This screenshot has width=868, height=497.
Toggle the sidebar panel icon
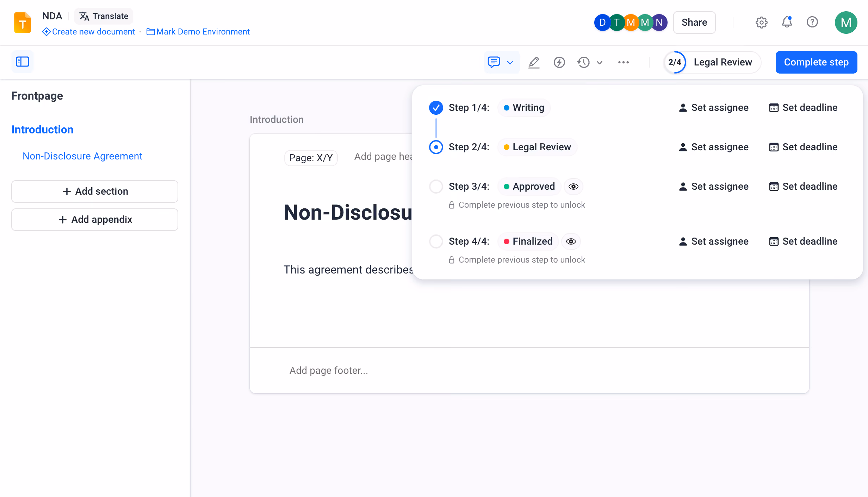tap(23, 62)
